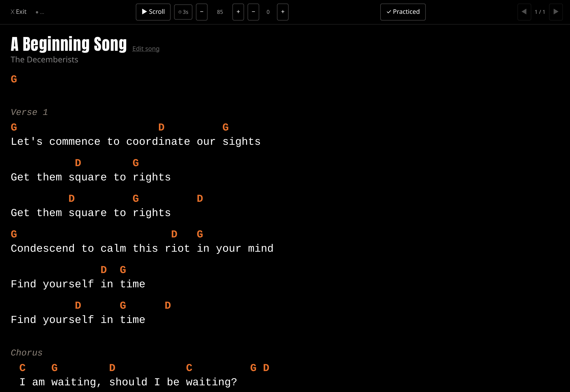Toggle the 3s countdown timer

coord(183,12)
